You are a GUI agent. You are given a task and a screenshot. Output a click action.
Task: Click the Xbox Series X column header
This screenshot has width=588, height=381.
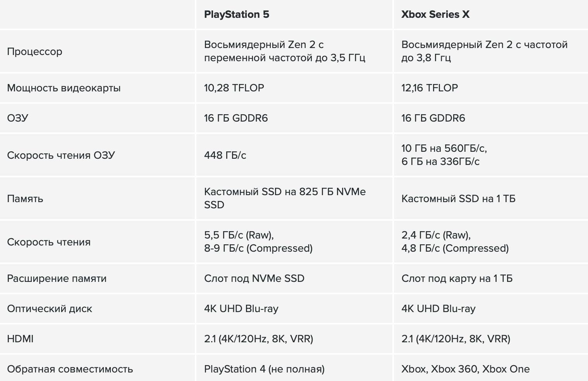point(435,14)
